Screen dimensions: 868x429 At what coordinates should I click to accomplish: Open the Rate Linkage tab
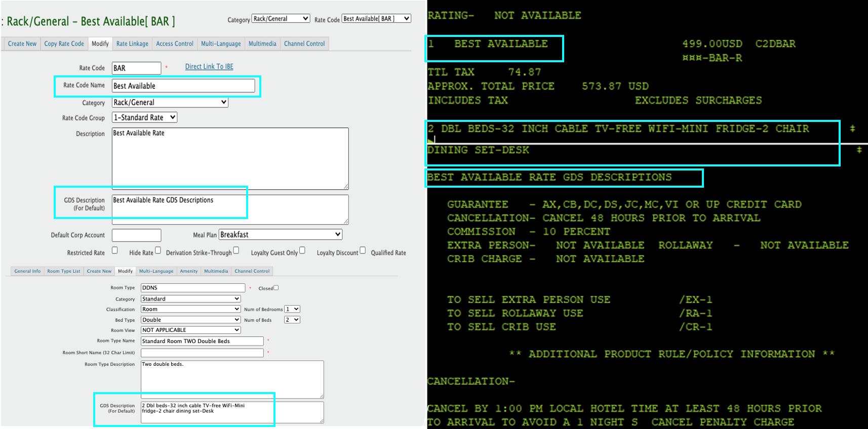point(132,44)
